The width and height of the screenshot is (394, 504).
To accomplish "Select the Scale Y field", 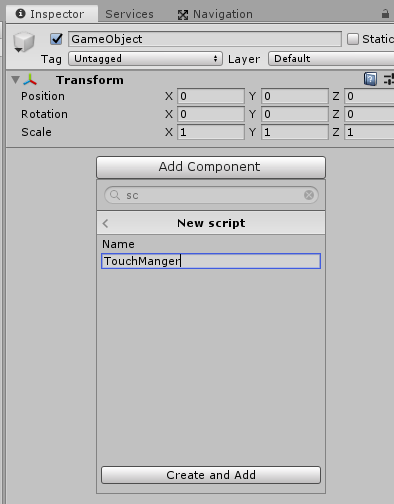I will coord(295,132).
